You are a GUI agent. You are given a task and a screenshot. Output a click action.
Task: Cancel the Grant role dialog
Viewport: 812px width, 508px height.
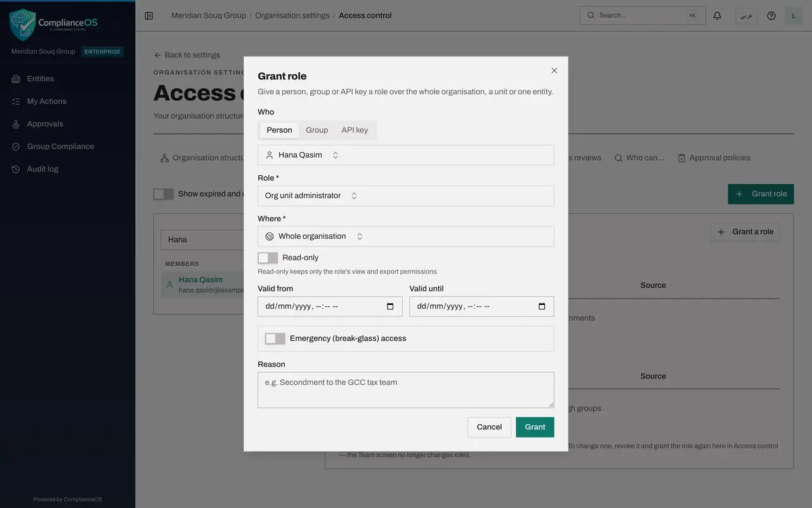pos(489,427)
